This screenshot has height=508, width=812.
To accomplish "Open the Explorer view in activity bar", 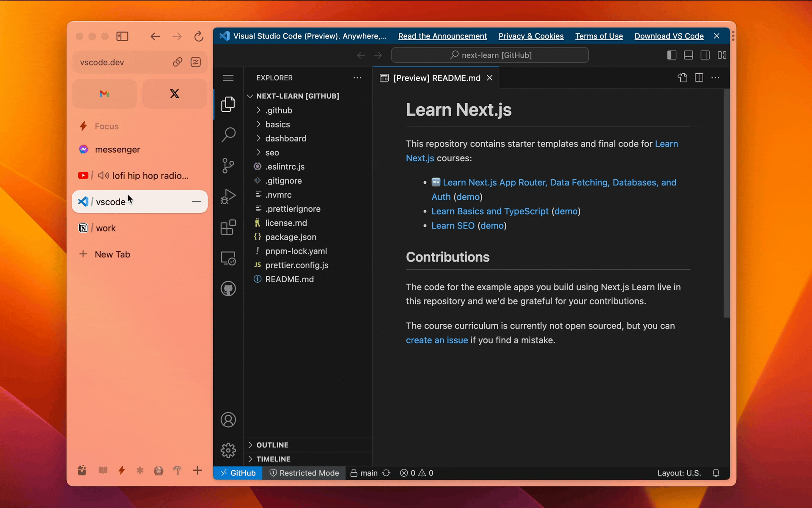I will click(228, 104).
